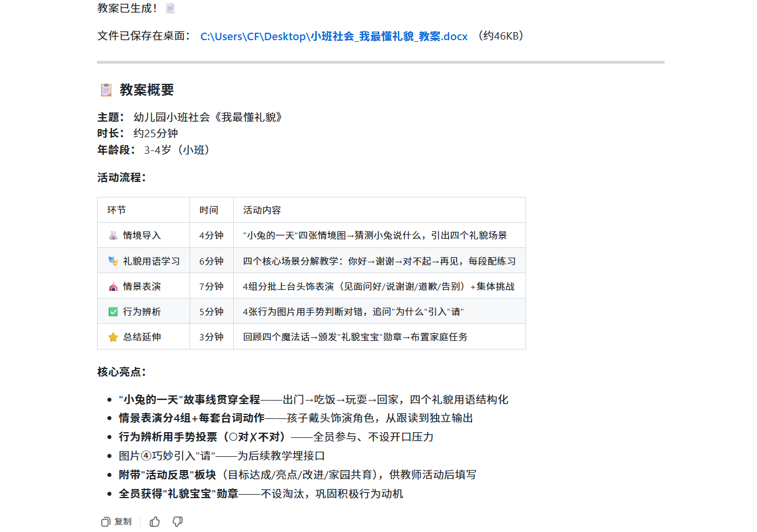Click the 7分钟 time cell

click(x=211, y=286)
